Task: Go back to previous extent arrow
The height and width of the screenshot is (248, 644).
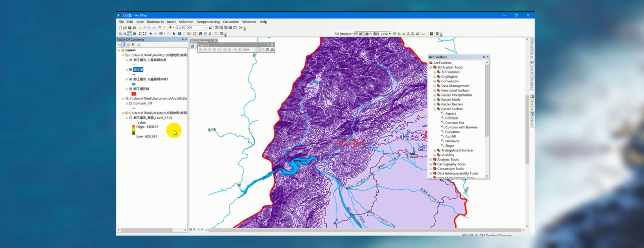Action: coord(151,34)
